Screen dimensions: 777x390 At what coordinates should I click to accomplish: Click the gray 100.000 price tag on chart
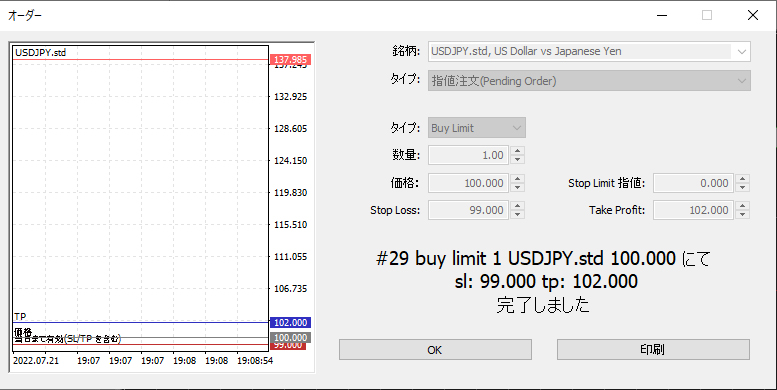tap(290, 337)
